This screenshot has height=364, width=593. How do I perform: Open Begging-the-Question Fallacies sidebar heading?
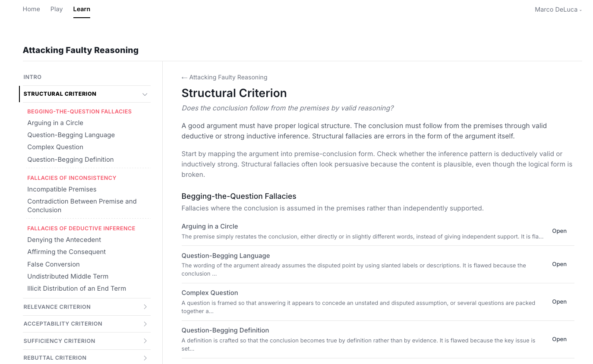coord(79,111)
